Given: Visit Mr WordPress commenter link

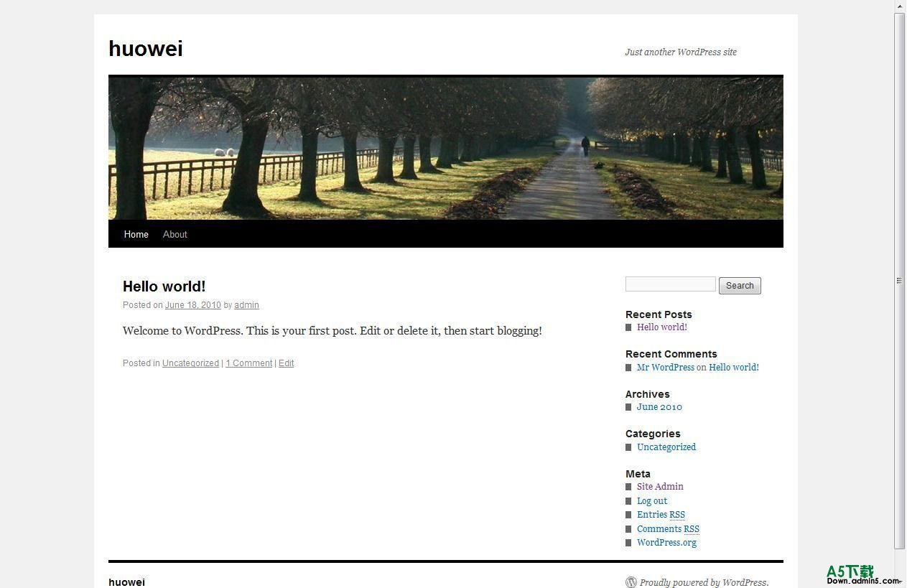Looking at the screenshot, I should pyautogui.click(x=665, y=367).
